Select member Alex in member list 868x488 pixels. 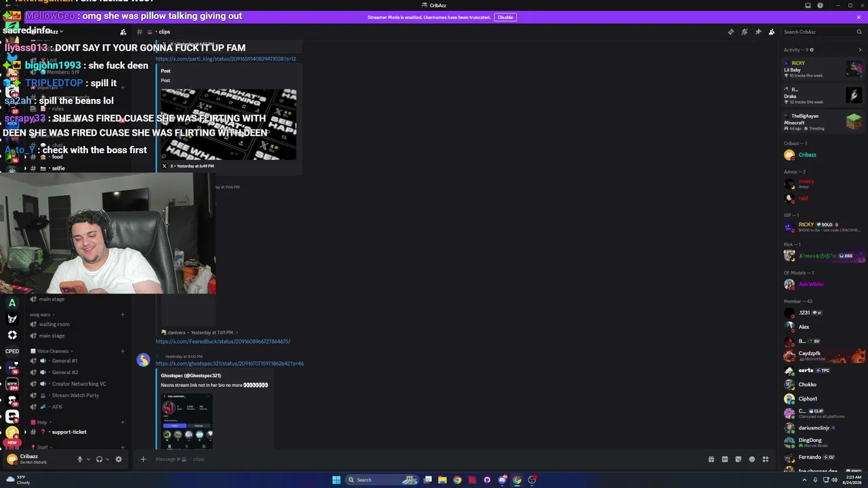click(x=823, y=327)
